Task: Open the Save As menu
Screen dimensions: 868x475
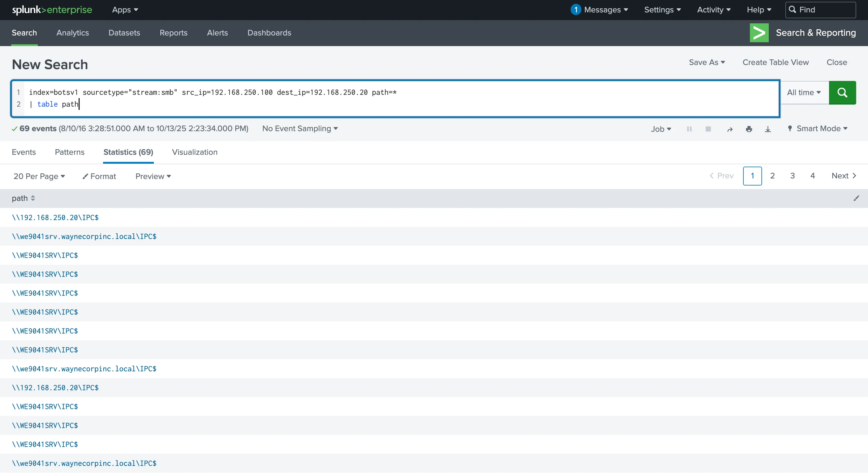Action: point(707,62)
